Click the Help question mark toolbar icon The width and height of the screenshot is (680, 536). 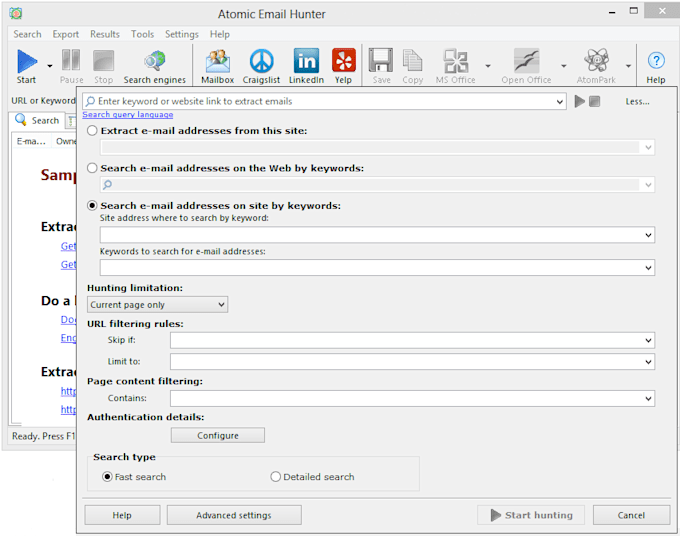coord(656,61)
